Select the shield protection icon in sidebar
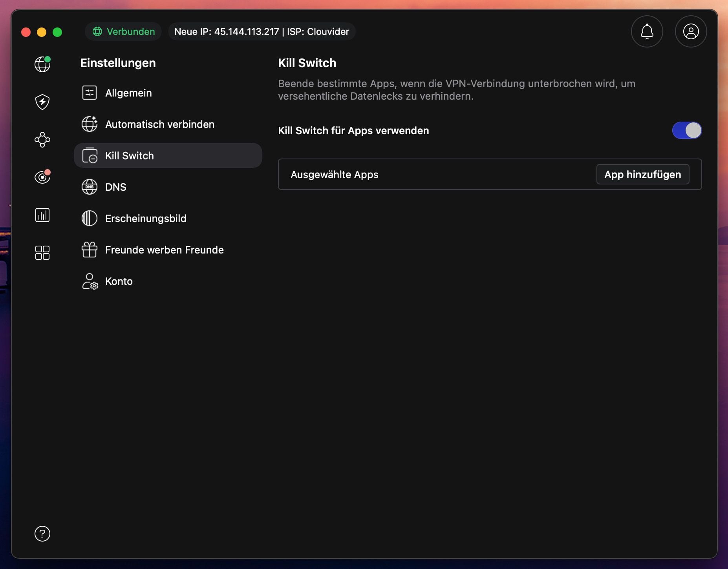Viewport: 728px width, 569px height. 42,102
